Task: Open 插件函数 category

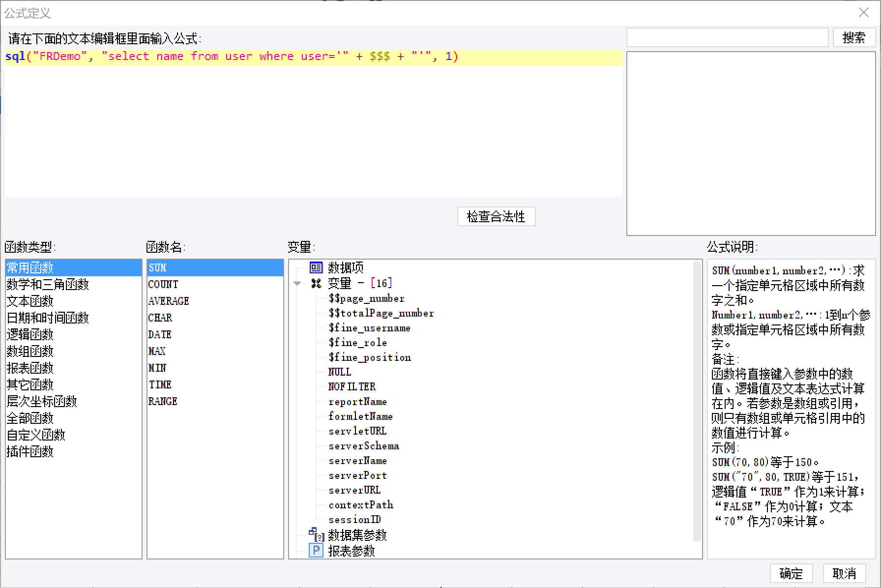Action: coord(74,452)
